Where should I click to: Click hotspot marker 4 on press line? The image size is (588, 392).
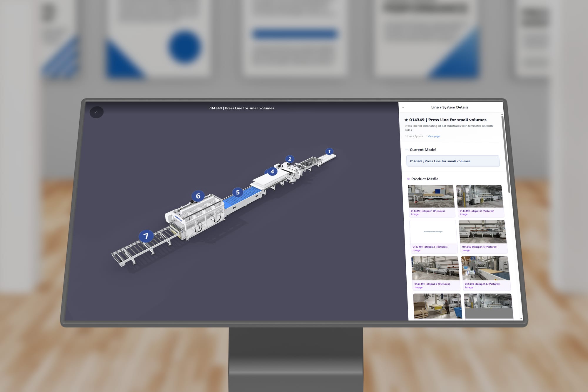(x=272, y=171)
